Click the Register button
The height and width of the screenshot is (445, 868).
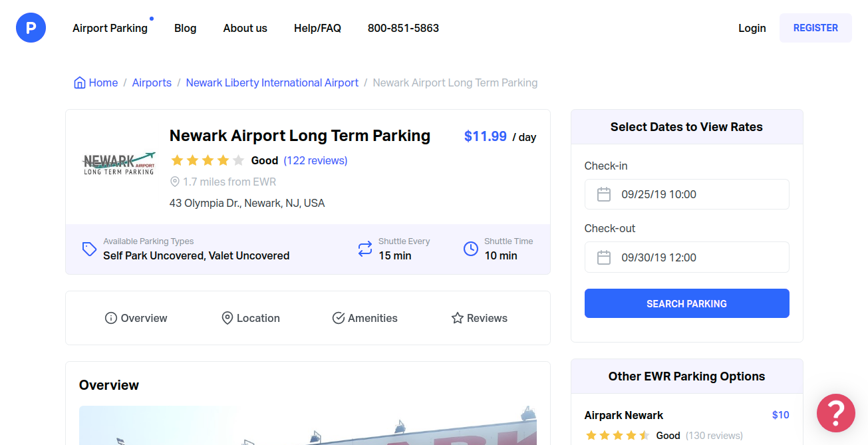(815, 28)
